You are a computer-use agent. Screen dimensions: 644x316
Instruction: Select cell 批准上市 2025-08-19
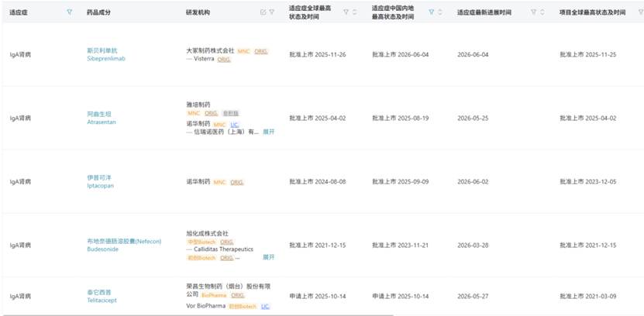(401, 118)
